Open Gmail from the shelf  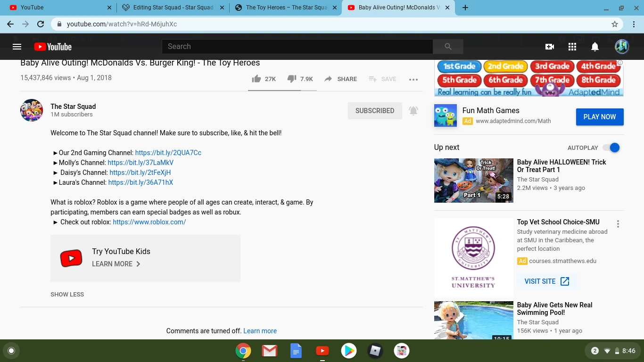click(270, 351)
